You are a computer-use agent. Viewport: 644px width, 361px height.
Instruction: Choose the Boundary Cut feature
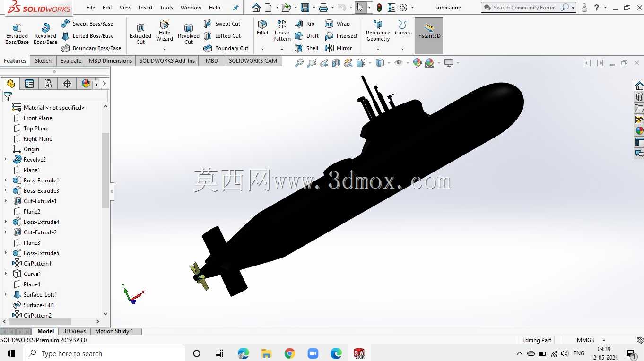(x=226, y=48)
